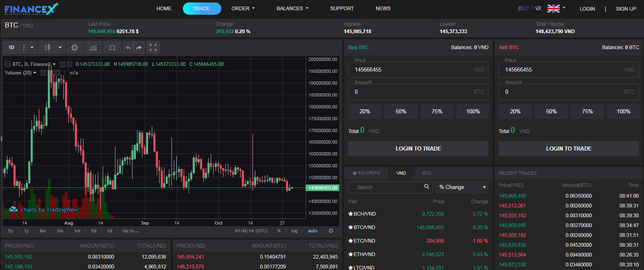This screenshot has width=644, height=270.
Task: Set chart range to 5y
Action: (x=11, y=231)
